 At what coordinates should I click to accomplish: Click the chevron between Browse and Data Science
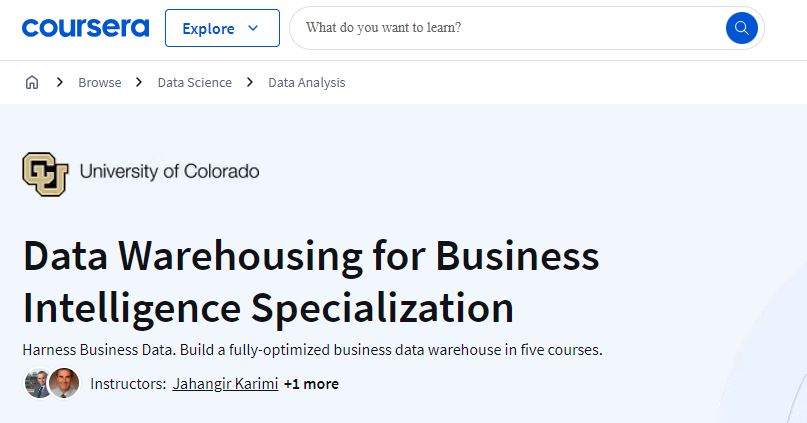[x=139, y=82]
